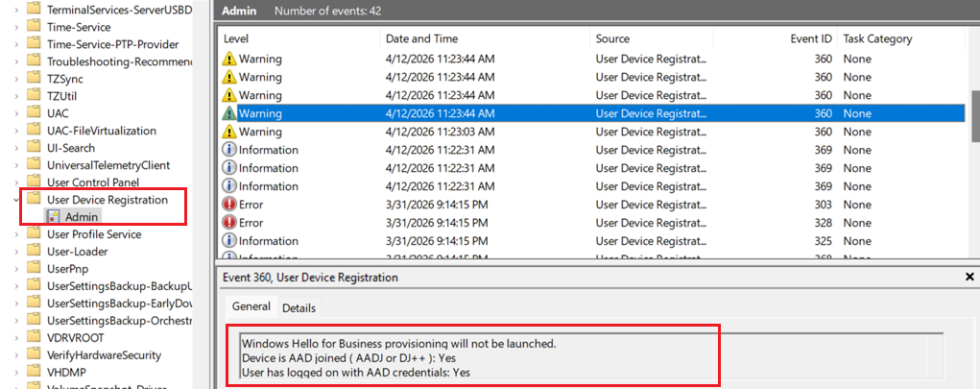Click the UI-Search folder icon
The height and width of the screenshot is (389, 980).
pyautogui.click(x=35, y=148)
